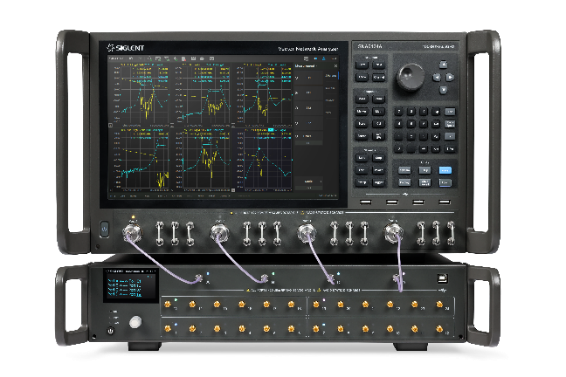Image resolution: width=566 pixels, height=377 pixels.
Task: Click the up arrow key beside the rotary knob
Action: [443, 65]
